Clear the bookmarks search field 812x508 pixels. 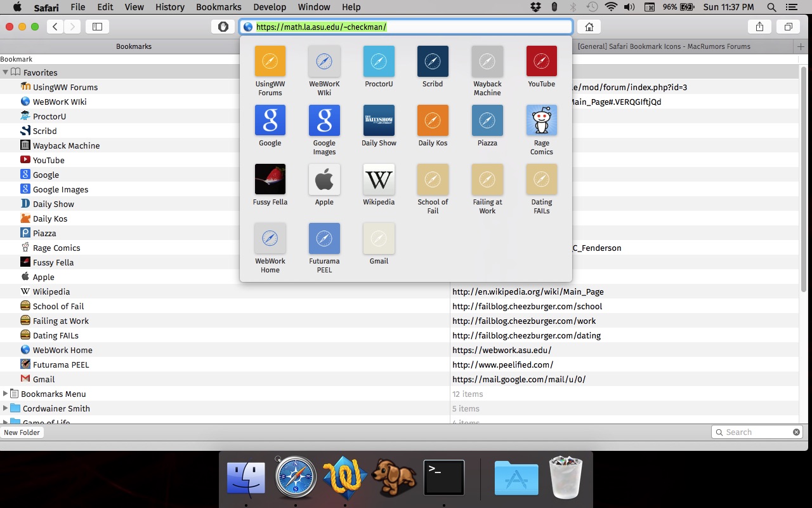796,432
